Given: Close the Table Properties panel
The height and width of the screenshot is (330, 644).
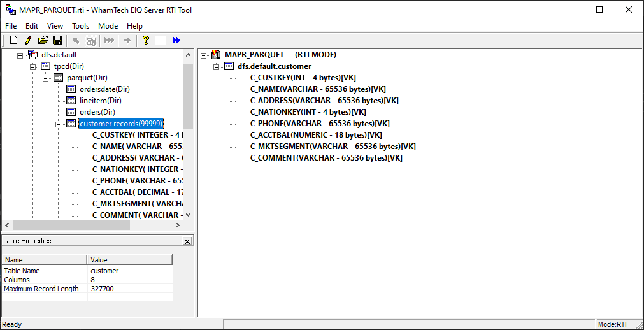Looking at the screenshot, I should tap(187, 241).
